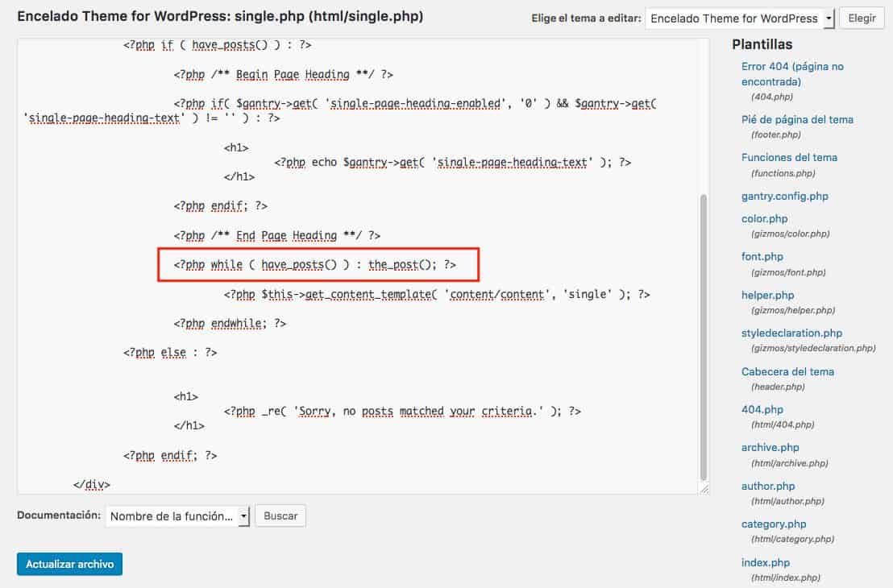Open gantry.config.php file link

click(x=784, y=197)
